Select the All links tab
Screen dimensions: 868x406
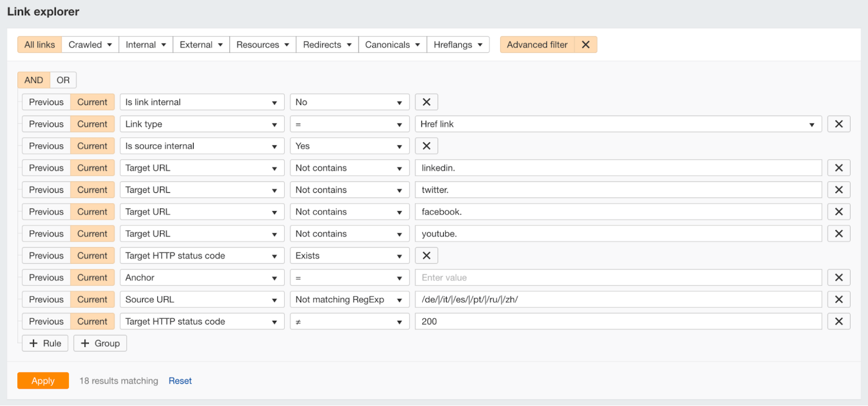(x=40, y=45)
